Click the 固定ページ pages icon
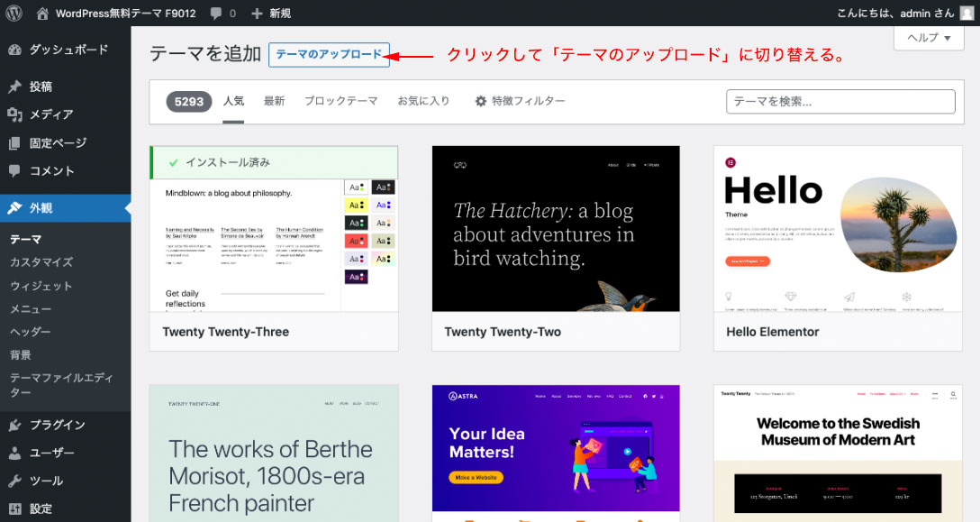980x522 pixels. tap(15, 143)
